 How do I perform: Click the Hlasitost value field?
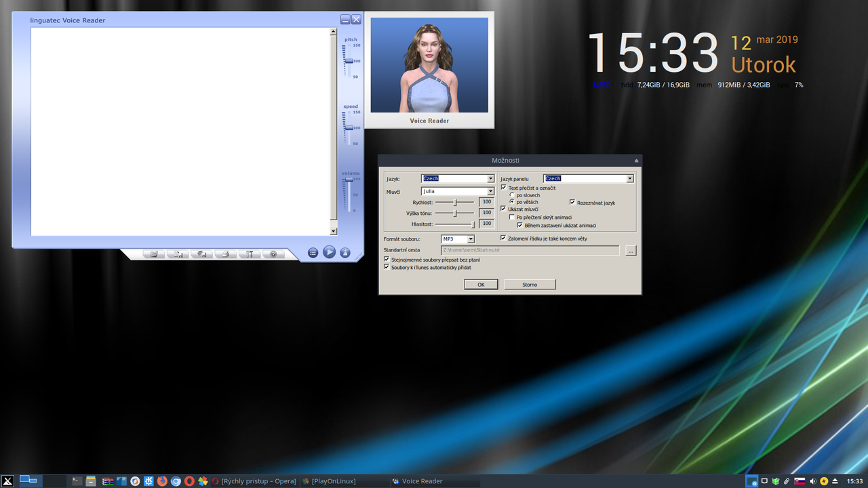point(486,224)
